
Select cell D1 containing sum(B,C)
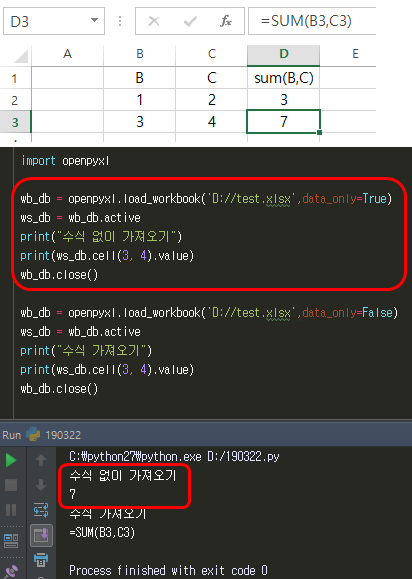(x=284, y=78)
